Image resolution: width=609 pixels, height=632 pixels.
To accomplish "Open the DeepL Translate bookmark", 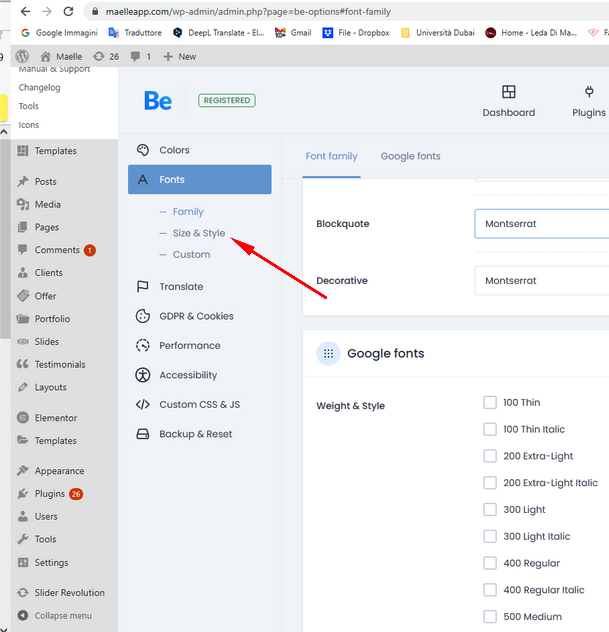I will (219, 33).
